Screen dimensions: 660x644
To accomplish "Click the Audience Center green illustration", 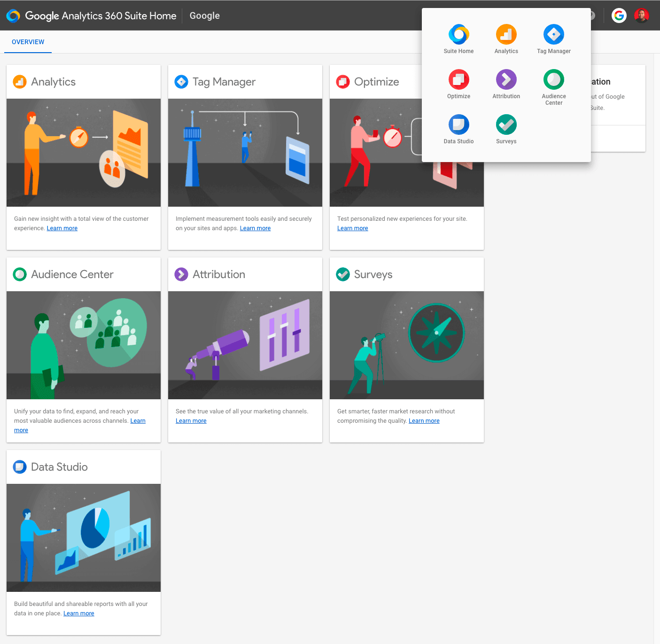I will (x=84, y=345).
